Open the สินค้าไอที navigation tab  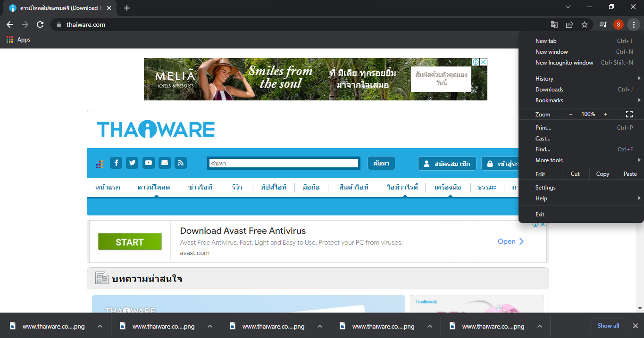tap(354, 187)
